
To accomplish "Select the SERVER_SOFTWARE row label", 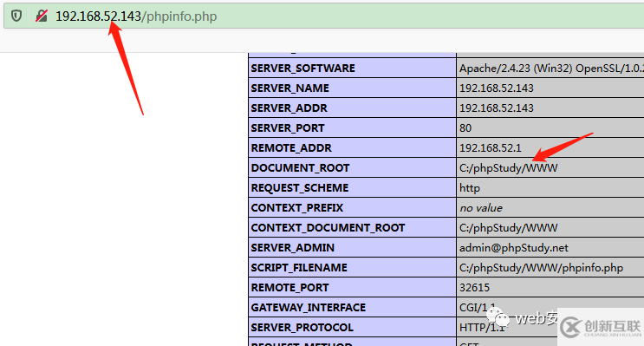I will coord(303,69).
